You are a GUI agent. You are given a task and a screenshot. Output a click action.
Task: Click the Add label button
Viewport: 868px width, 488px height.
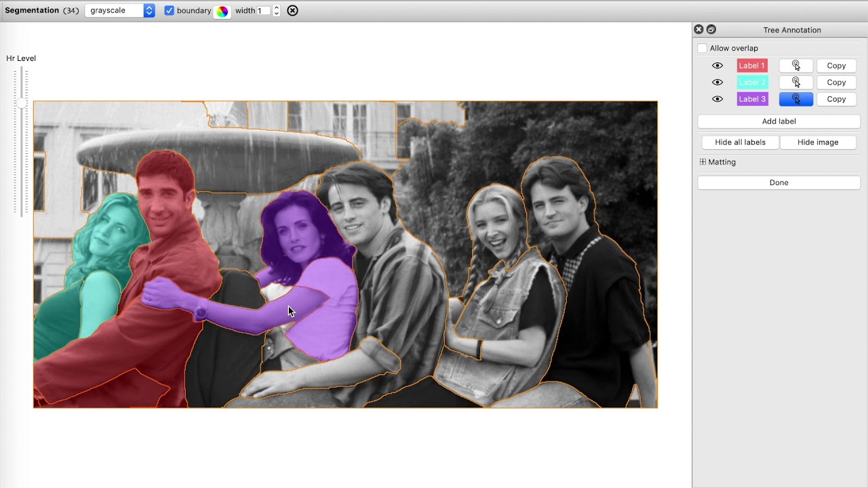click(x=778, y=121)
